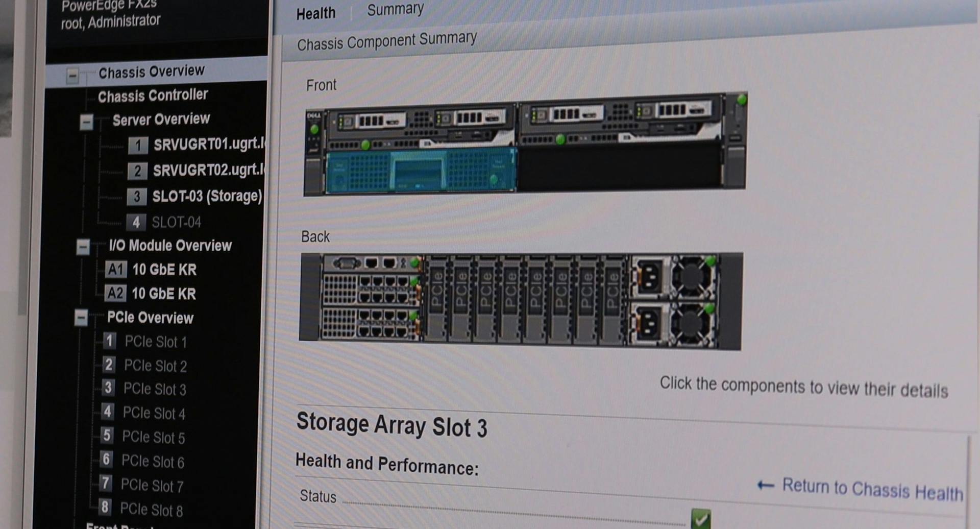Select PCIe Slot 7 in tree
This screenshot has height=529, width=980.
[x=152, y=485]
